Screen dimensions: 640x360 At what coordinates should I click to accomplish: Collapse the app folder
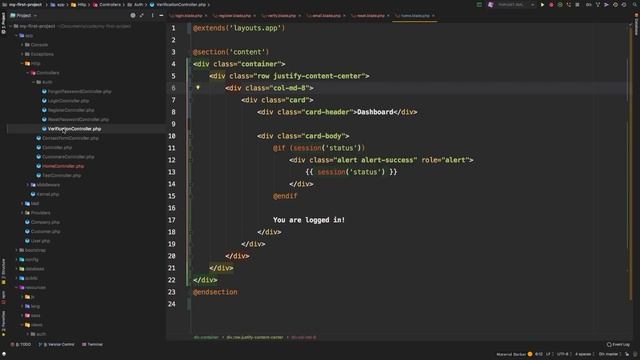pos(17,36)
